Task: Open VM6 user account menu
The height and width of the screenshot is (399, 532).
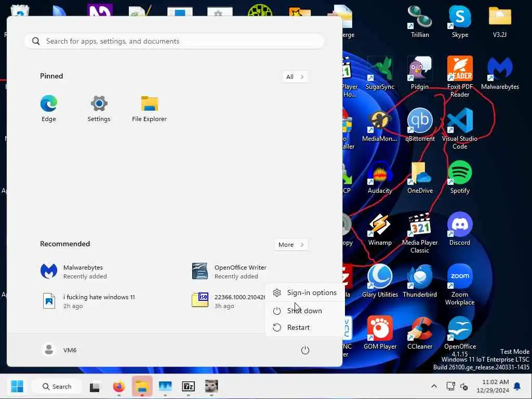Action: coord(60,350)
